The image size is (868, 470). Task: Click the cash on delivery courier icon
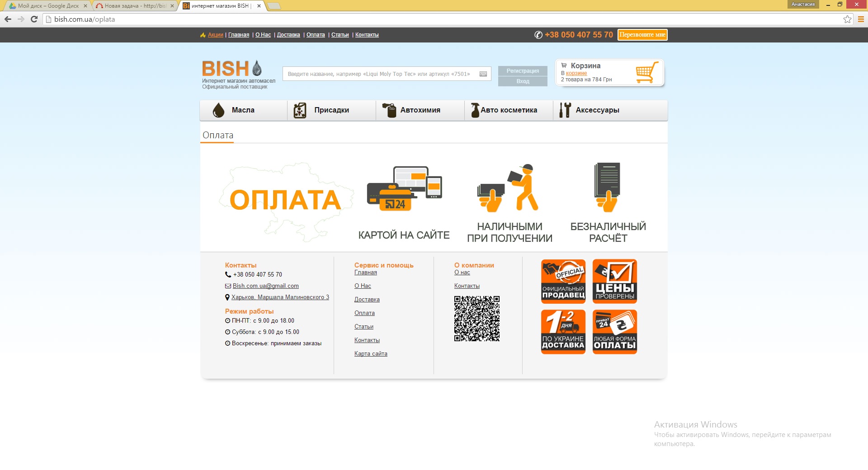click(x=509, y=188)
